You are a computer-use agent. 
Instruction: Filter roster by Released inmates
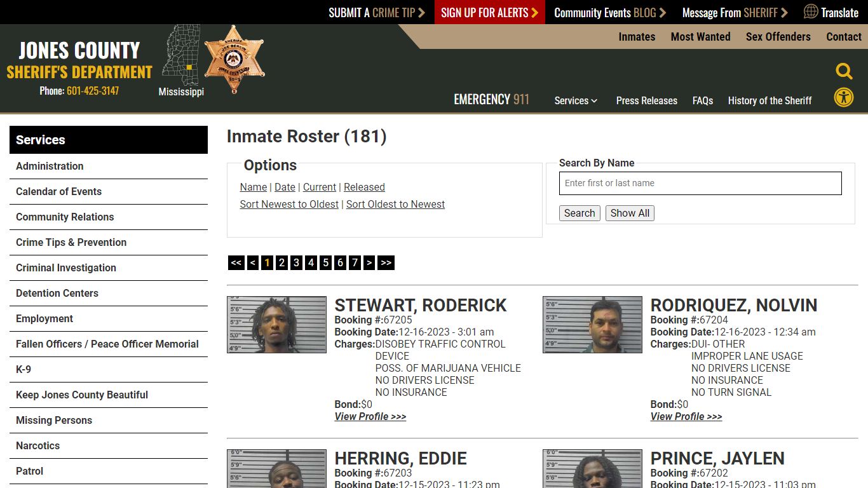364,187
